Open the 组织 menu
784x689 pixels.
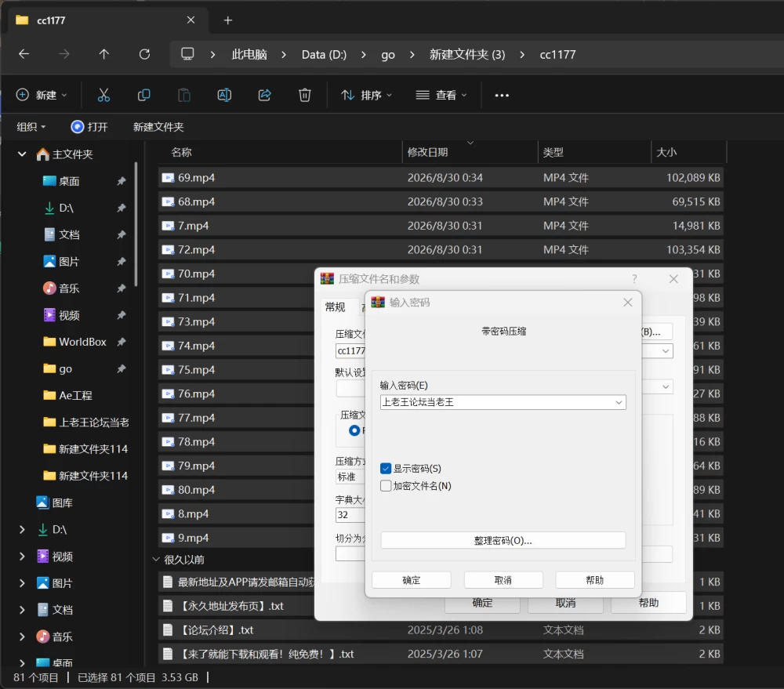(31, 127)
